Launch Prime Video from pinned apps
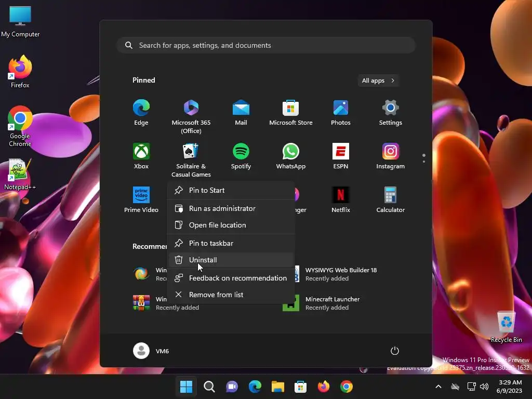The width and height of the screenshot is (532, 399). tap(141, 200)
